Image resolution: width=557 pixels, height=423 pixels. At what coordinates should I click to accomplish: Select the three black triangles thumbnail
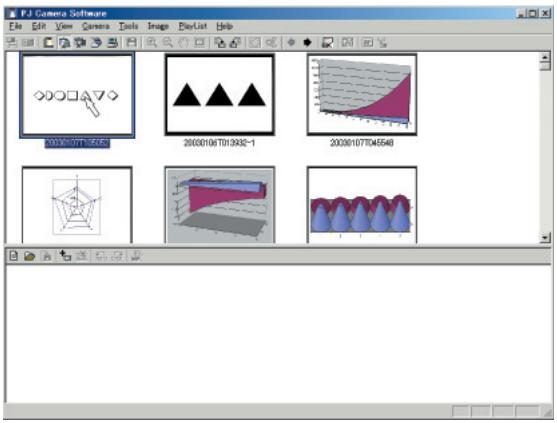point(220,94)
